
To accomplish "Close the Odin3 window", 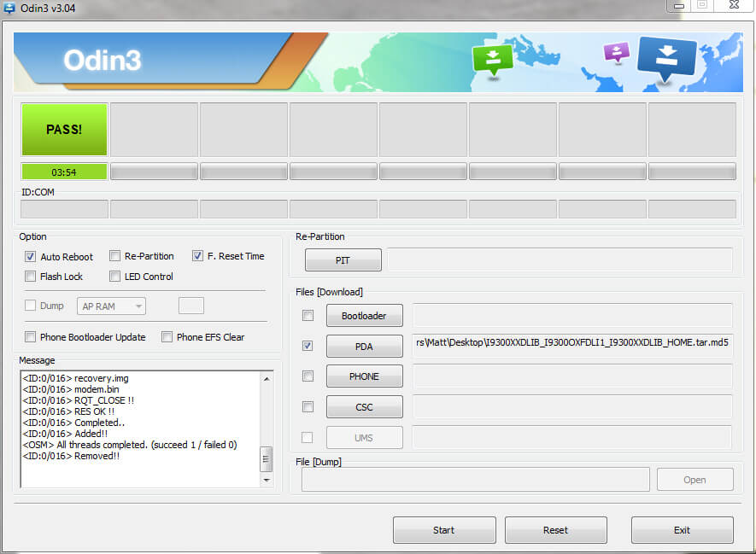I will [x=734, y=5].
